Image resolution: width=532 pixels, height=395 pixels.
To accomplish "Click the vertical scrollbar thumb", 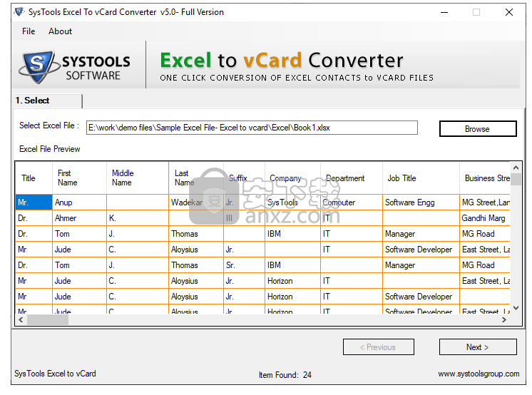I will click(x=516, y=179).
